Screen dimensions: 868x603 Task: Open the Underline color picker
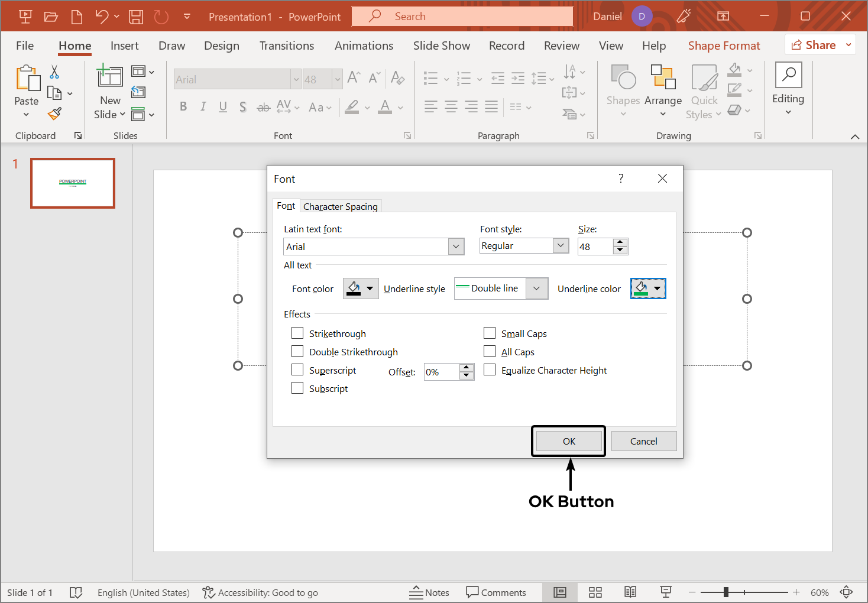click(x=649, y=288)
